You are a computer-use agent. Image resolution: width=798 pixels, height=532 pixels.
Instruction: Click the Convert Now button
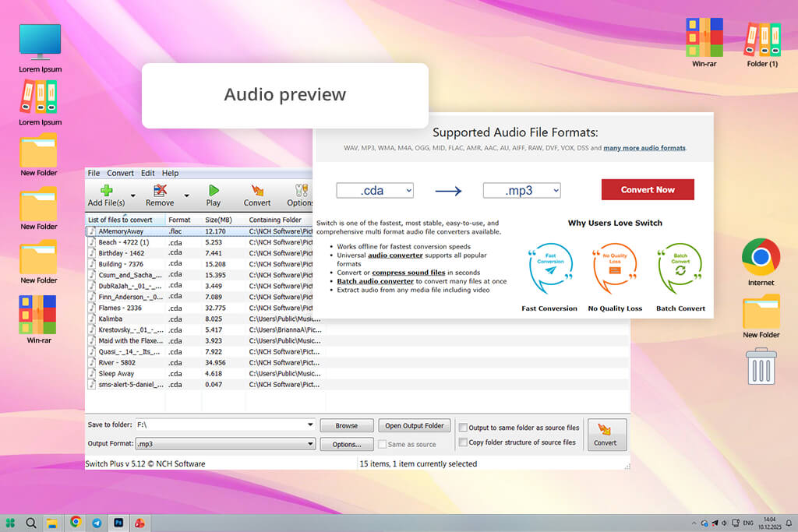648,190
